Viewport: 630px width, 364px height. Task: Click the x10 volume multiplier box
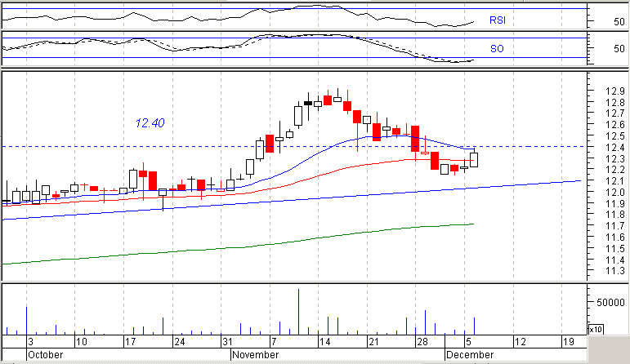point(596,330)
